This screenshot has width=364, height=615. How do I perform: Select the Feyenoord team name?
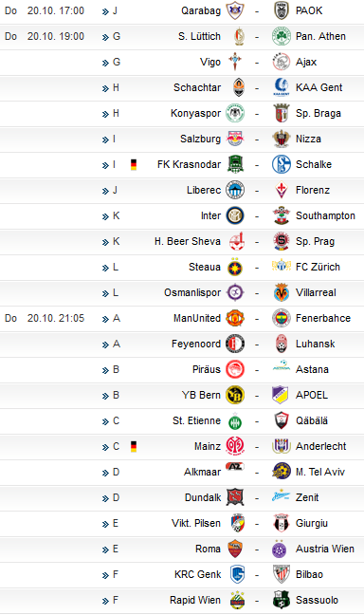196,344
